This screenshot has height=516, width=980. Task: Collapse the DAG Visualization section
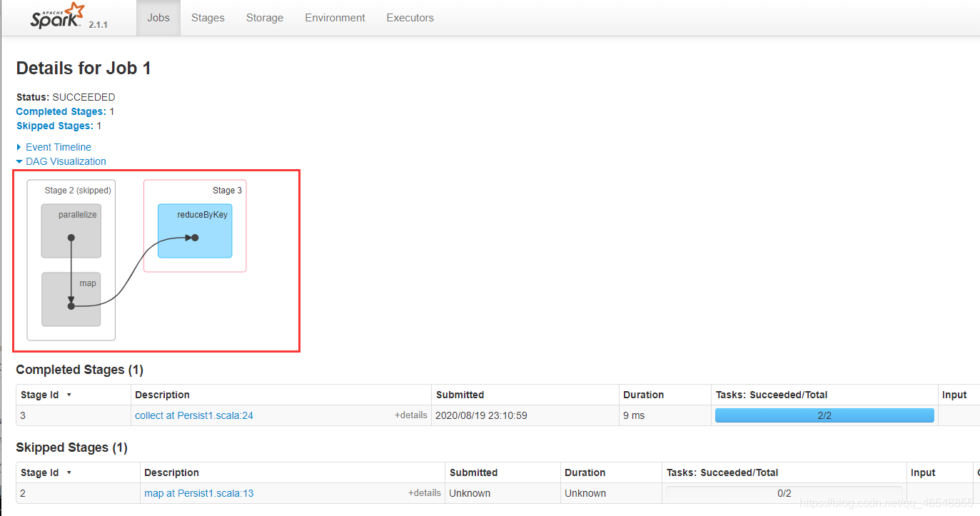(61, 161)
